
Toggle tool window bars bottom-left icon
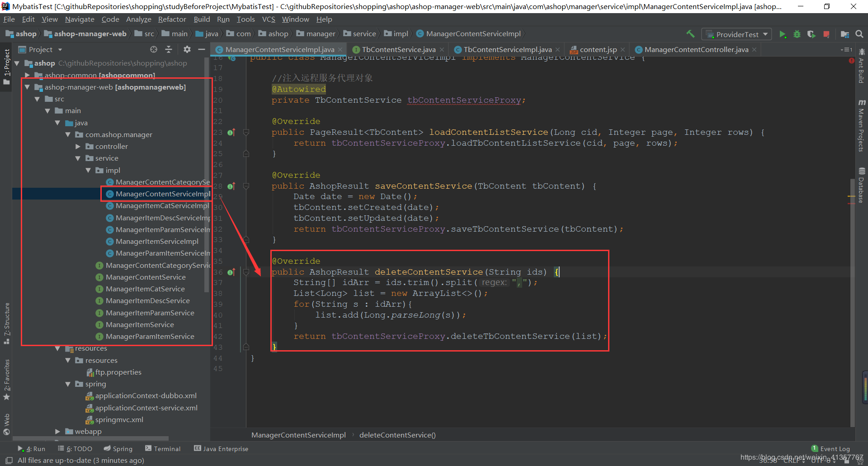click(x=9, y=461)
